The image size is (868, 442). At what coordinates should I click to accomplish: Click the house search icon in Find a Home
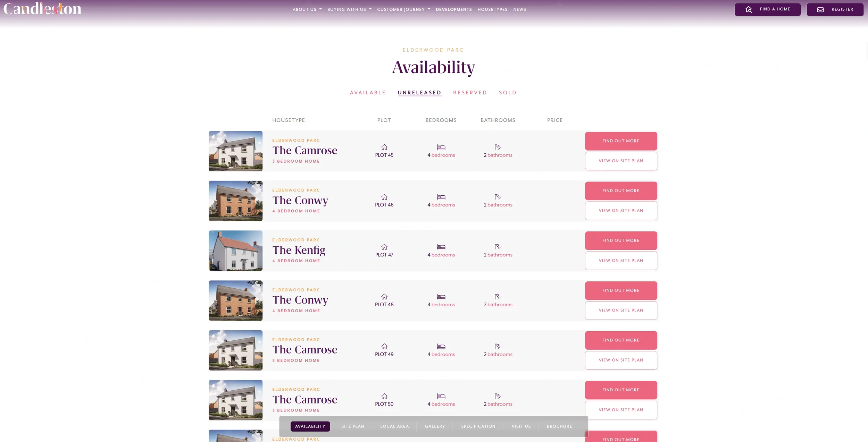pyautogui.click(x=749, y=9)
